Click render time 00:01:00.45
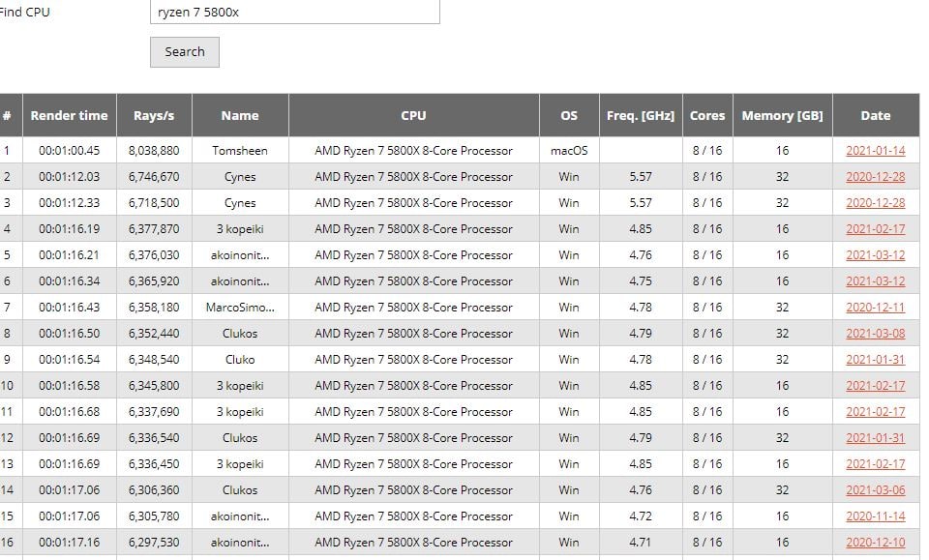This screenshot has height=560, width=929. pos(70,150)
